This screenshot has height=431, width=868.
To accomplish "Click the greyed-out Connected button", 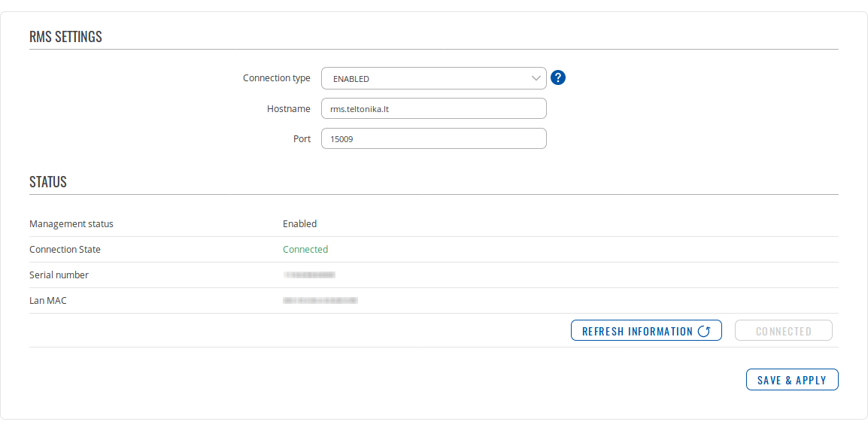I will point(783,331).
